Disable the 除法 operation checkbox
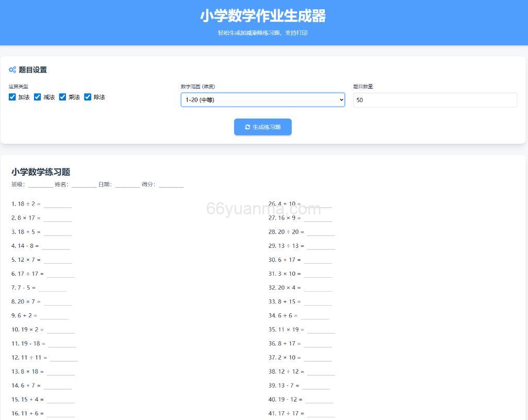This screenshot has height=420, width=528. click(88, 97)
